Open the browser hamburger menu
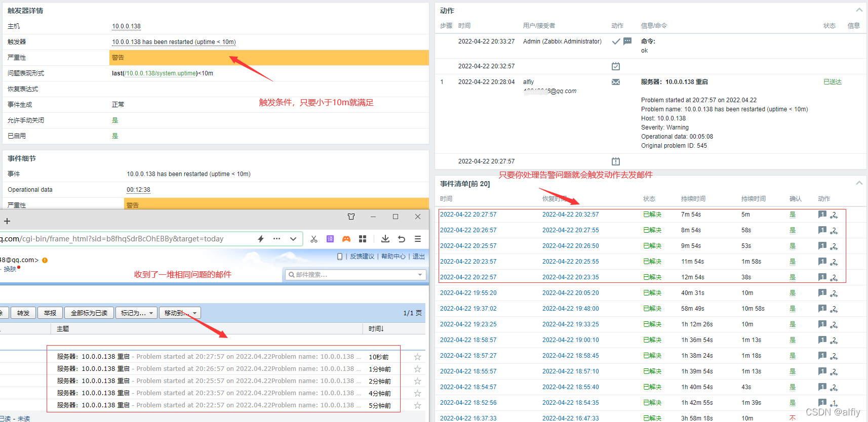 click(418, 239)
